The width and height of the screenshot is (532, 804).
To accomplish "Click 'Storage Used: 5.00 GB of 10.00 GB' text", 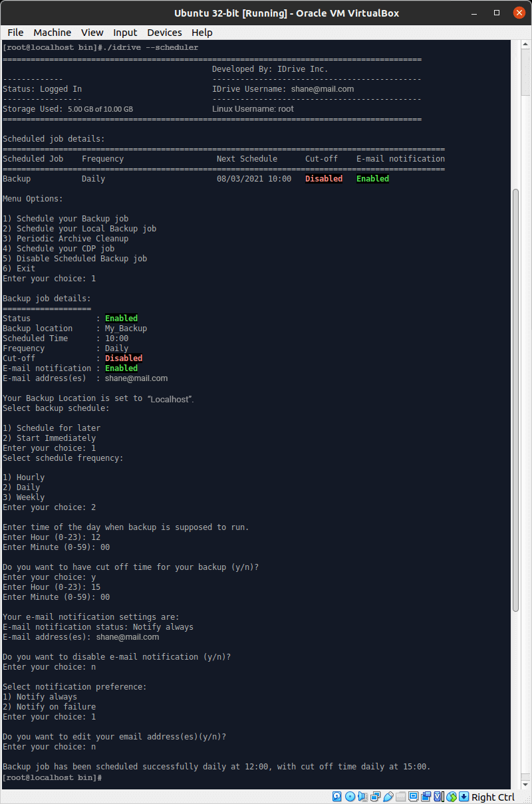I will 68,109.
